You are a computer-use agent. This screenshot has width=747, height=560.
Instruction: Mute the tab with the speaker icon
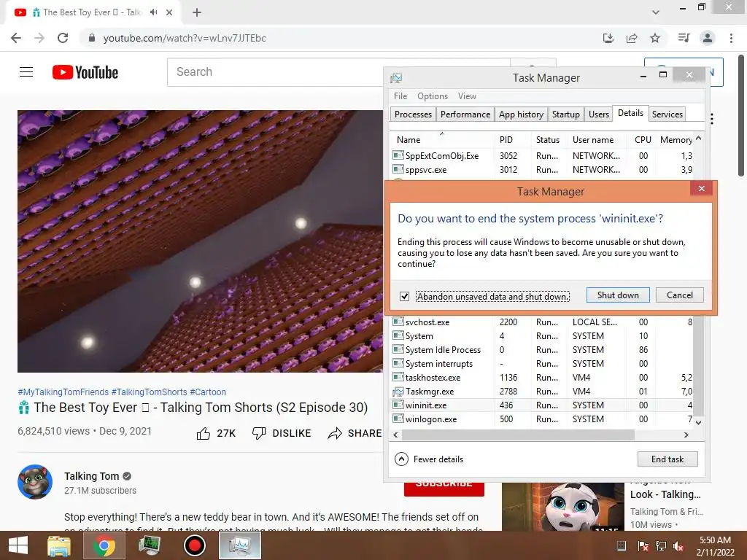153,12
